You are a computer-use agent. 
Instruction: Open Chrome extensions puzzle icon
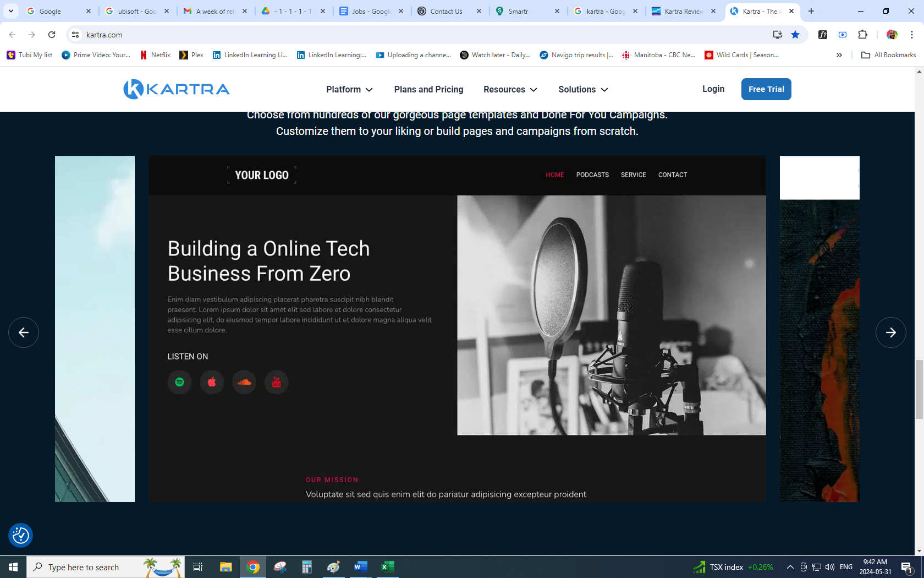coord(862,35)
